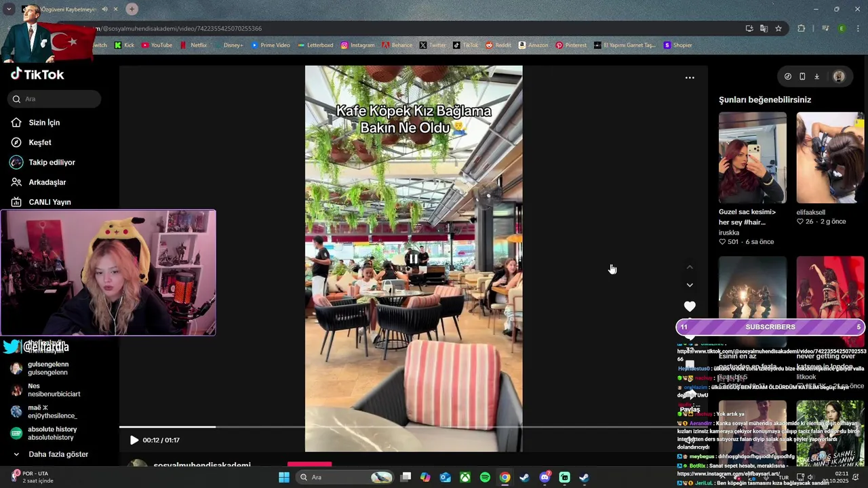Viewport: 868px width, 488px height.
Task: Mute the tab audio speaker icon
Action: pos(104,9)
